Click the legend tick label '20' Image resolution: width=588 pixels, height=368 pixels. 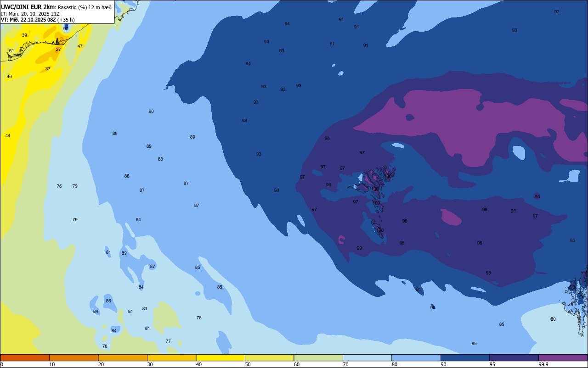[101, 364]
